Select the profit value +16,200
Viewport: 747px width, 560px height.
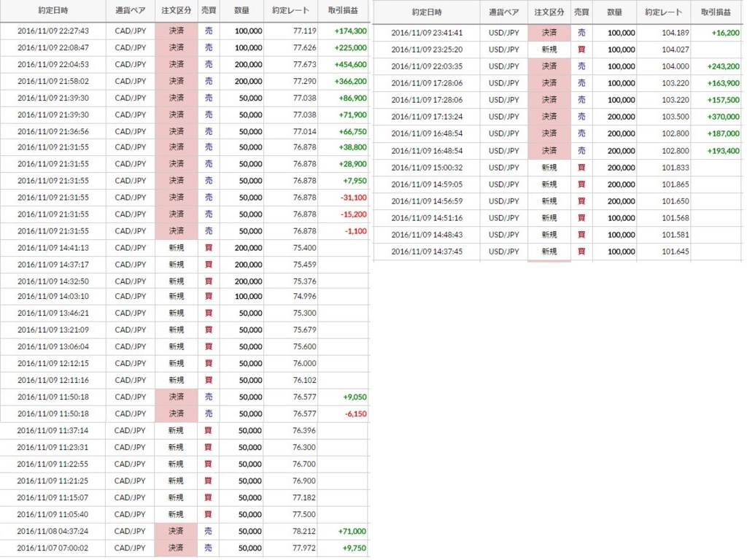726,33
